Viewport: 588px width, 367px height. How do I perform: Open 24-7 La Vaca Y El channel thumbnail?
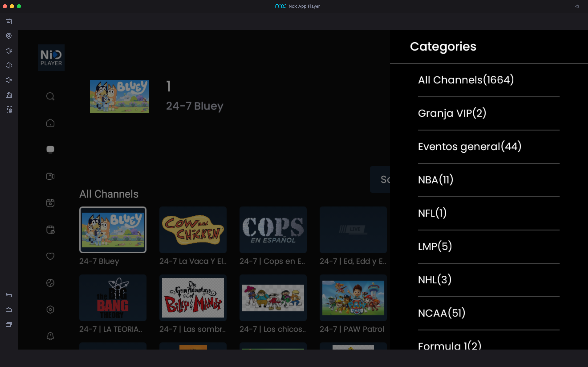click(193, 230)
